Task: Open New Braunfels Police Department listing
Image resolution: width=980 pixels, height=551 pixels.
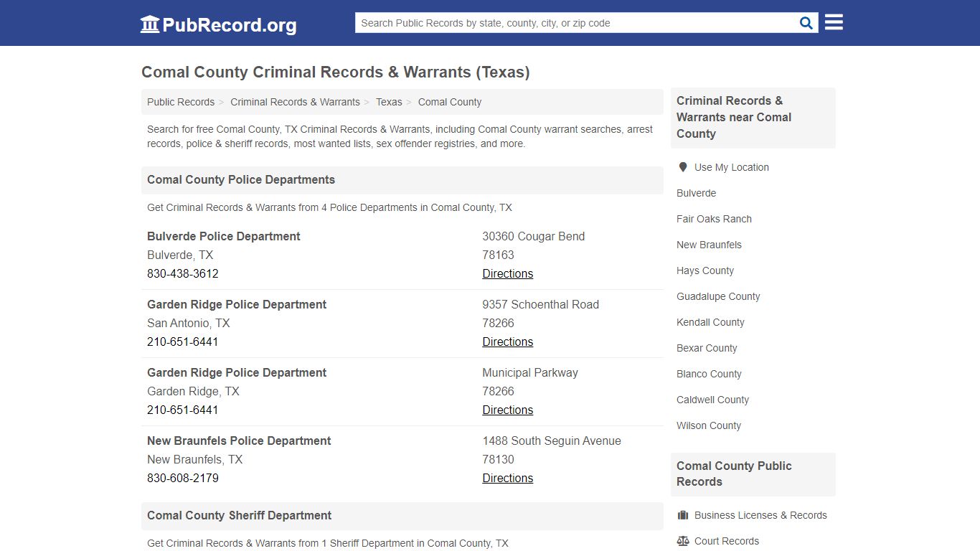Action: (239, 441)
